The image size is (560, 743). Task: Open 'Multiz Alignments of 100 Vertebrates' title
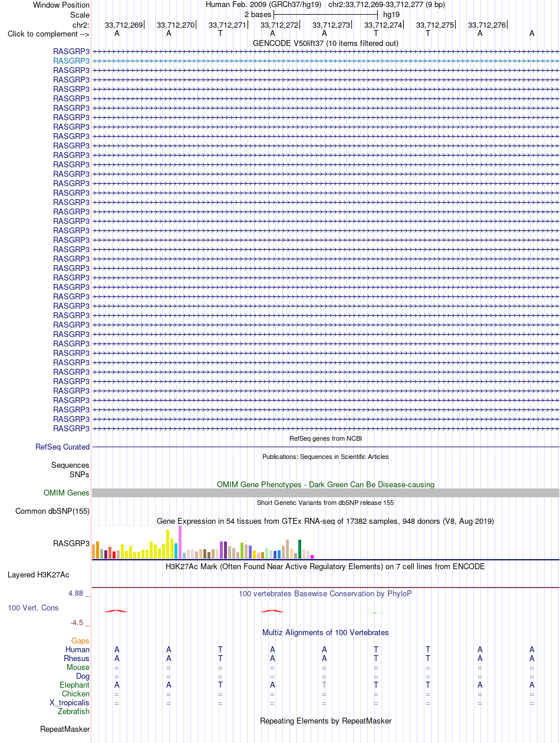[x=325, y=633]
